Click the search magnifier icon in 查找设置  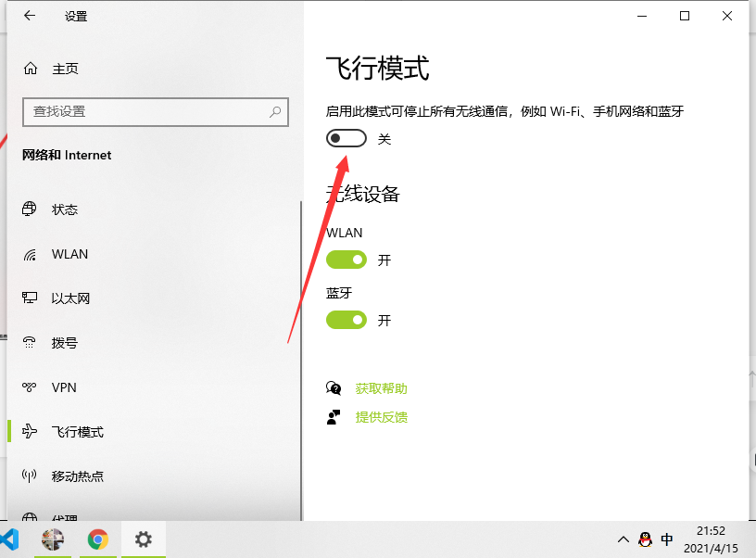click(275, 111)
